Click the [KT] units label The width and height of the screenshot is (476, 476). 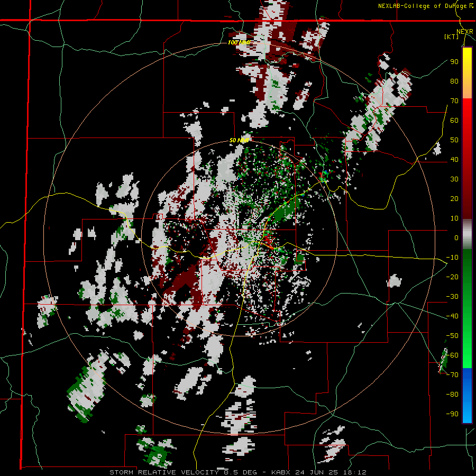click(451, 36)
